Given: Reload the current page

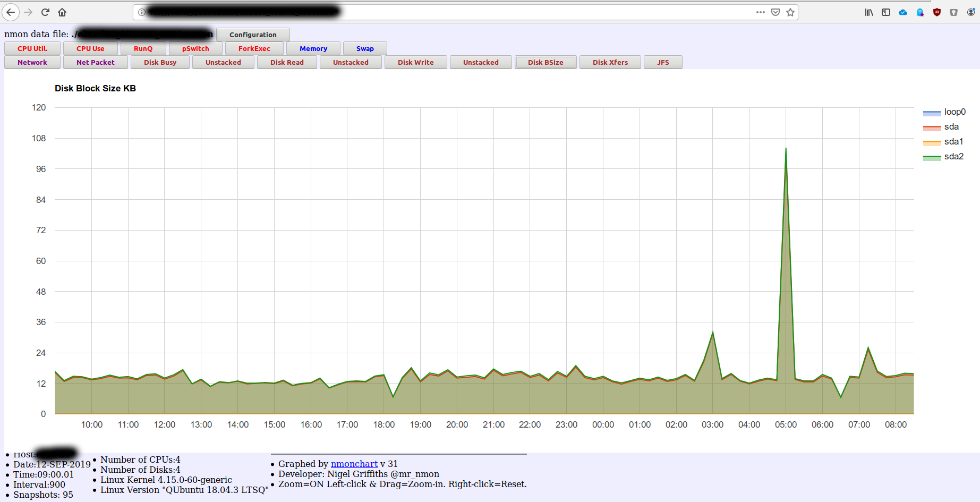Looking at the screenshot, I should [45, 12].
